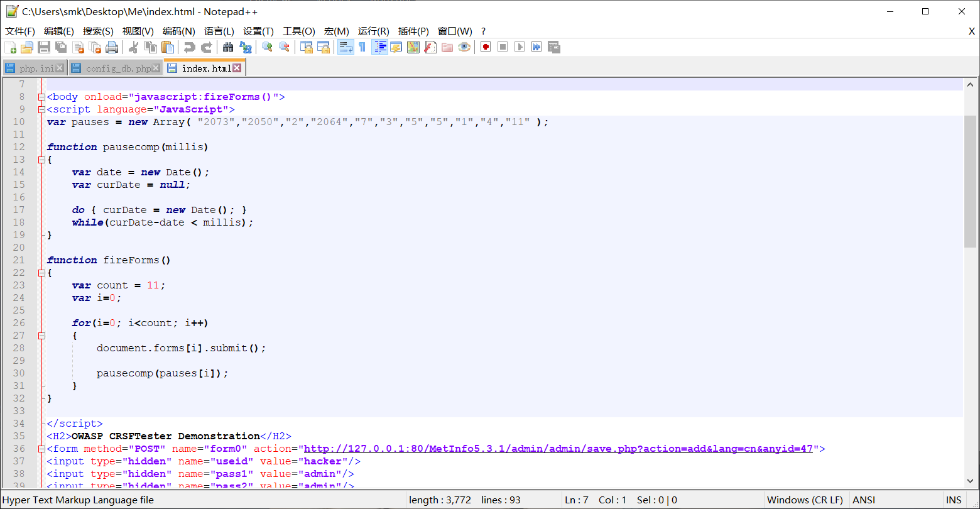Screen dimensions: 980x509
Task: Toggle indent guide display in toolbar
Action: click(x=379, y=47)
